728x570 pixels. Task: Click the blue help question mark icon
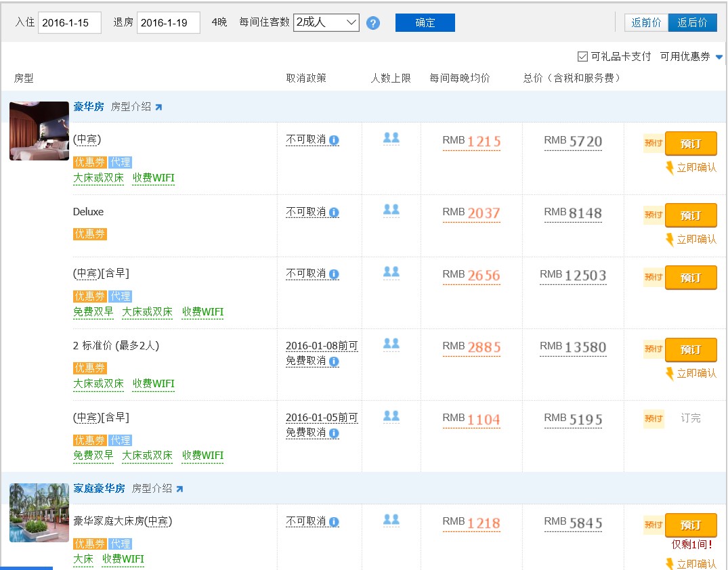coord(373,23)
